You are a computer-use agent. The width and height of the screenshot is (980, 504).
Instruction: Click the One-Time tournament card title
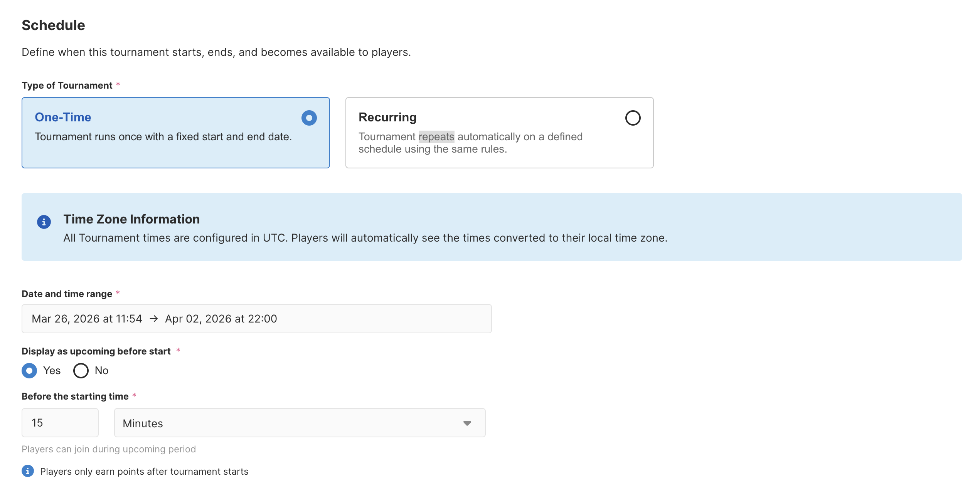click(x=63, y=117)
